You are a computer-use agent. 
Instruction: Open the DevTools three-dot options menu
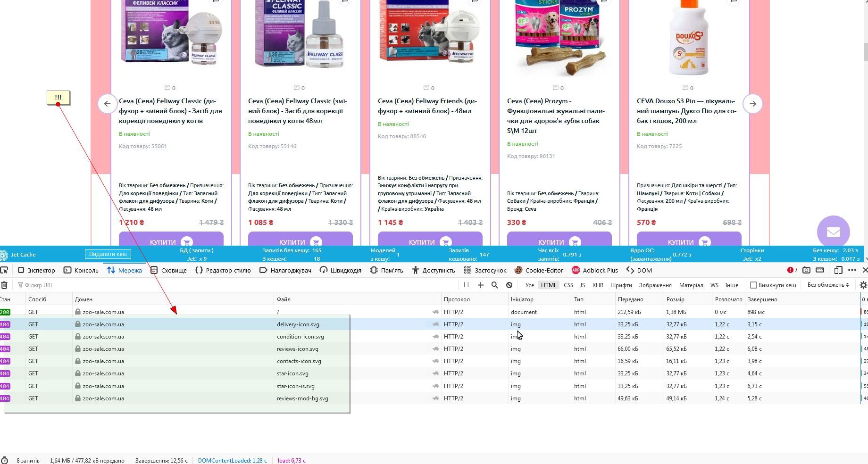pyautogui.click(x=852, y=270)
